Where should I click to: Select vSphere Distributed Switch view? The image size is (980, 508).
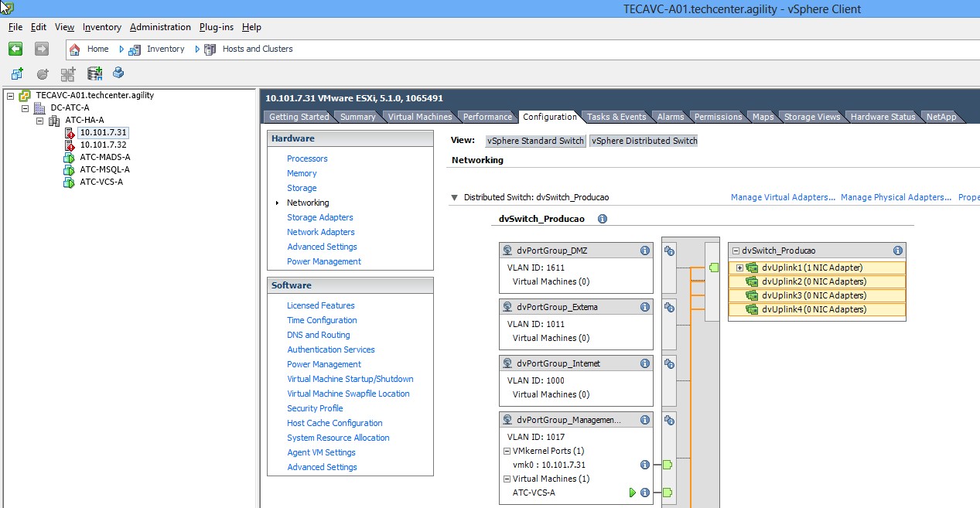click(644, 141)
